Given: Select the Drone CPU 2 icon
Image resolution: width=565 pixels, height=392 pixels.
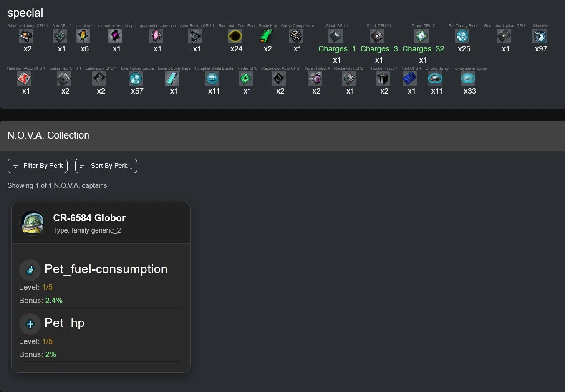Looking at the screenshot, I should click(x=421, y=36).
